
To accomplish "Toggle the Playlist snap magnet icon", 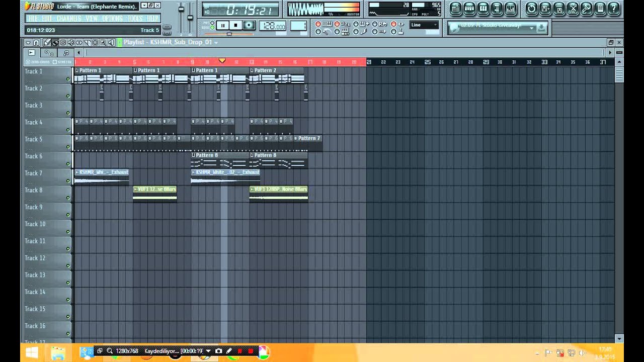I will (36, 43).
